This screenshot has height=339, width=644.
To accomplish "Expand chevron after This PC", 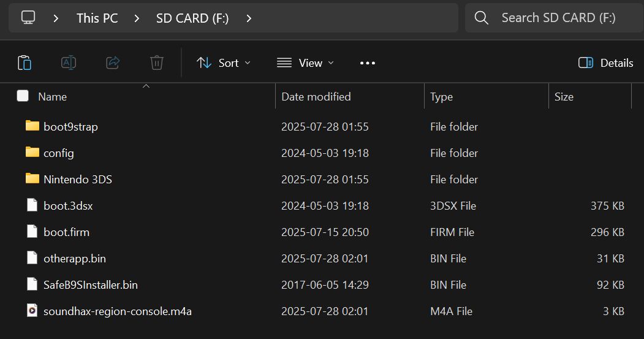I will (137, 18).
